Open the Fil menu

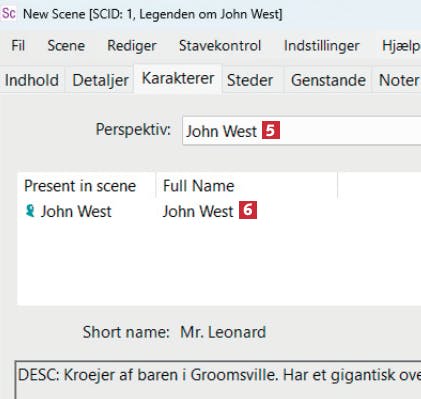[18, 46]
